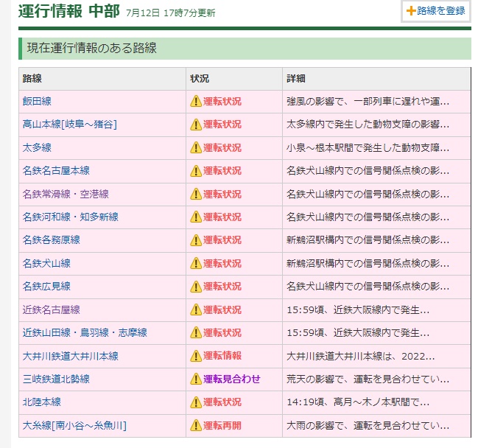Open the 名鉄広見線 link
This screenshot has height=448, width=478.
click(46, 287)
